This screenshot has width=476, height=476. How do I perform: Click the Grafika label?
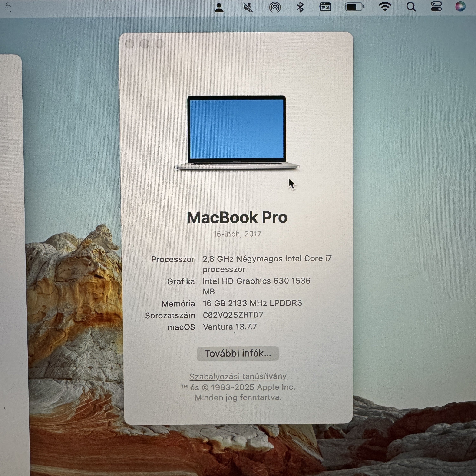[181, 281]
